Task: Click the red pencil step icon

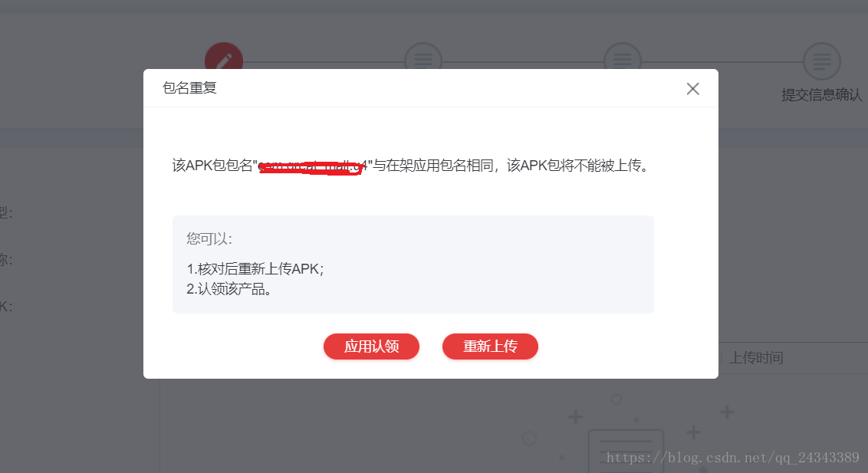Action: 224,57
